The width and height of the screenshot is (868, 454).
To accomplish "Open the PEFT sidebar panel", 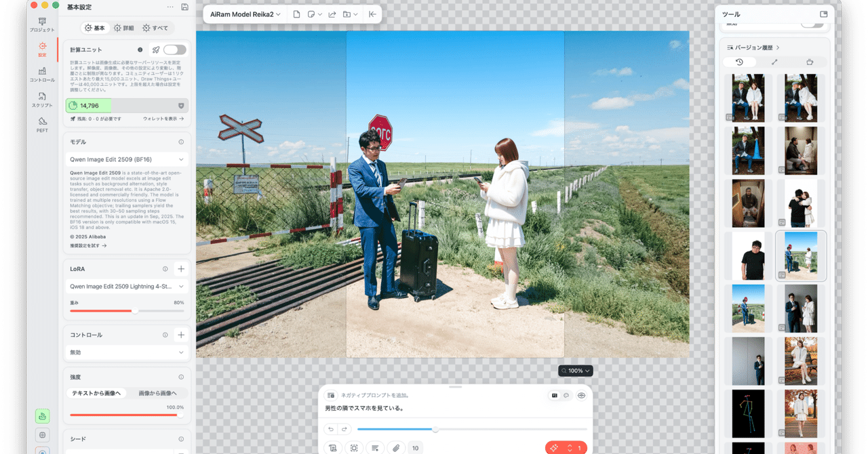I will 42,125.
